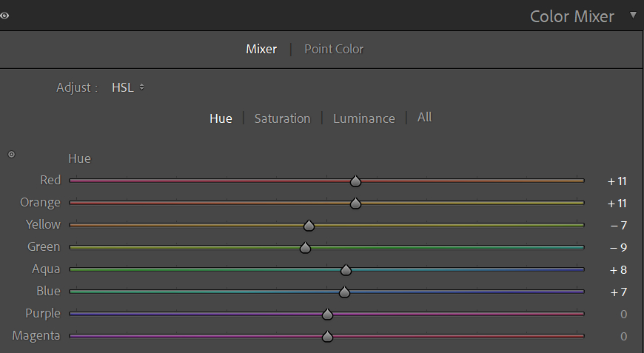
Task: Select the Hue tab
Action: (x=221, y=118)
